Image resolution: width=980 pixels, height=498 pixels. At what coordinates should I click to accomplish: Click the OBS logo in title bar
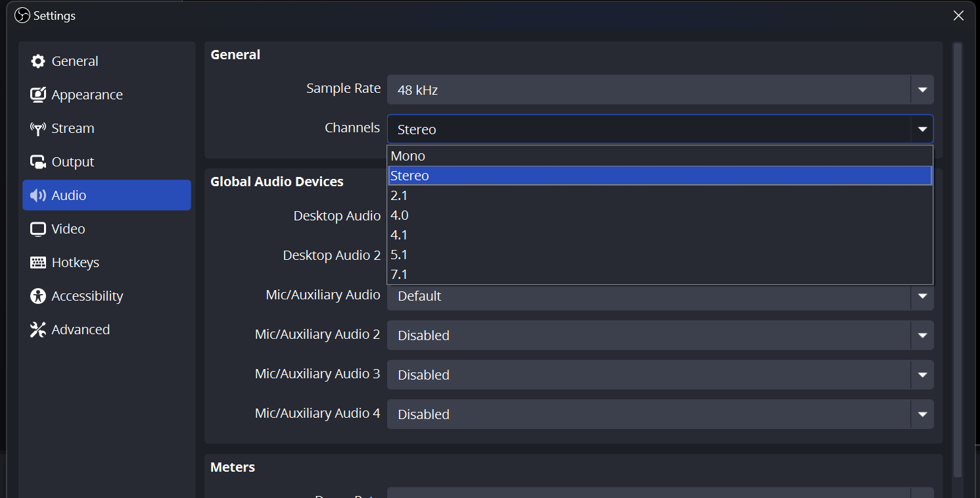pos(21,14)
